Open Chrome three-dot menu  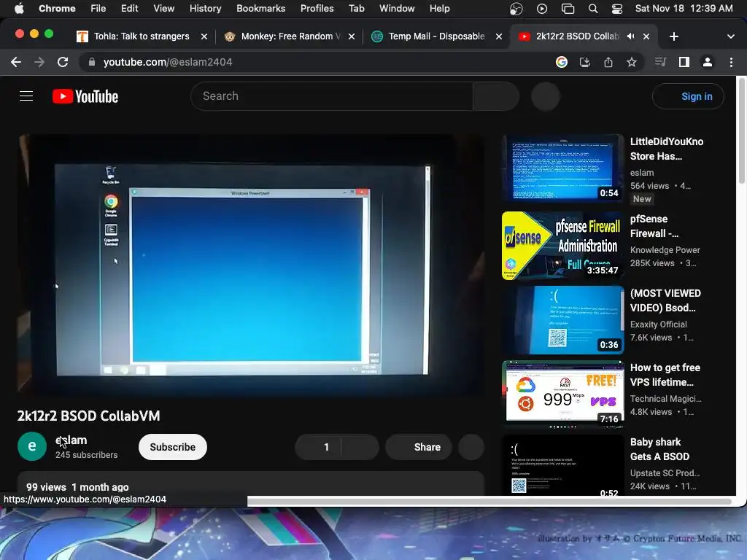731,62
